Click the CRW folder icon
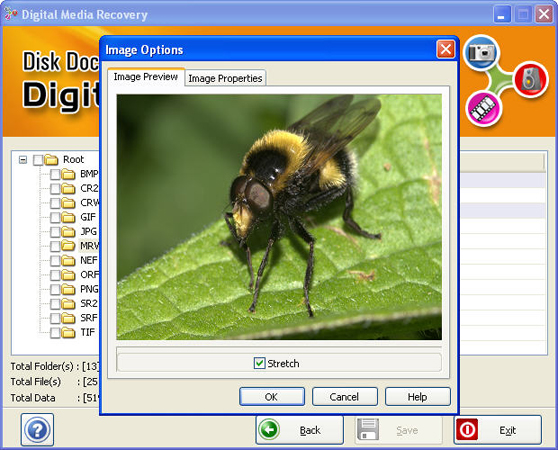Screen dimensions: 558x450 click(68, 203)
